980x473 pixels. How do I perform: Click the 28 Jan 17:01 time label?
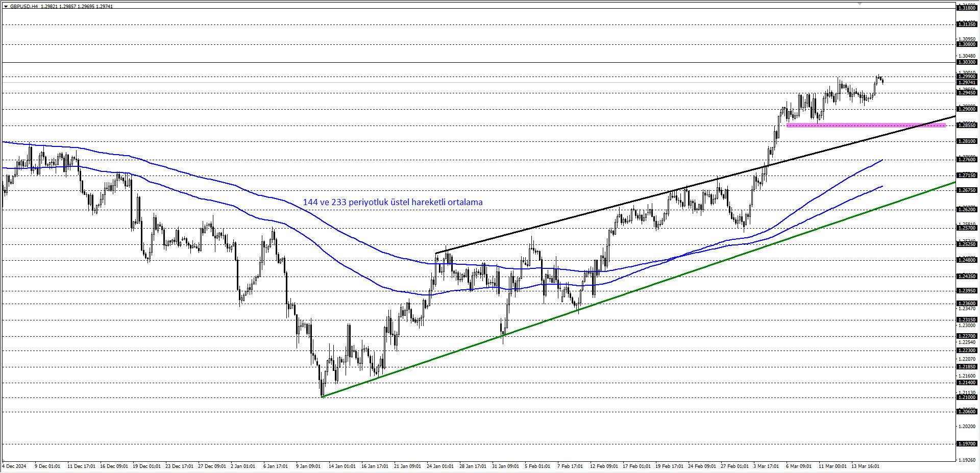click(x=473, y=466)
